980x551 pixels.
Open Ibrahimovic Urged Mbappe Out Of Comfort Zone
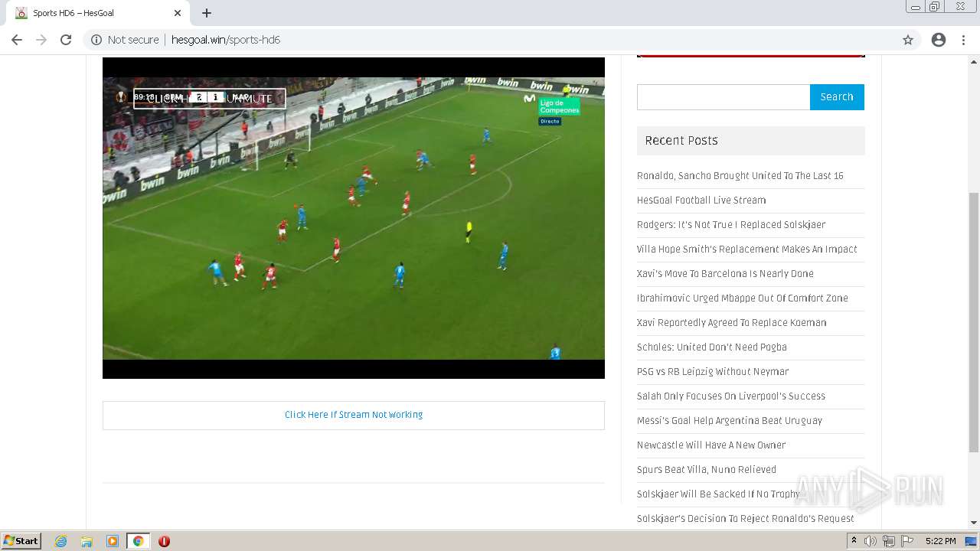pos(742,298)
